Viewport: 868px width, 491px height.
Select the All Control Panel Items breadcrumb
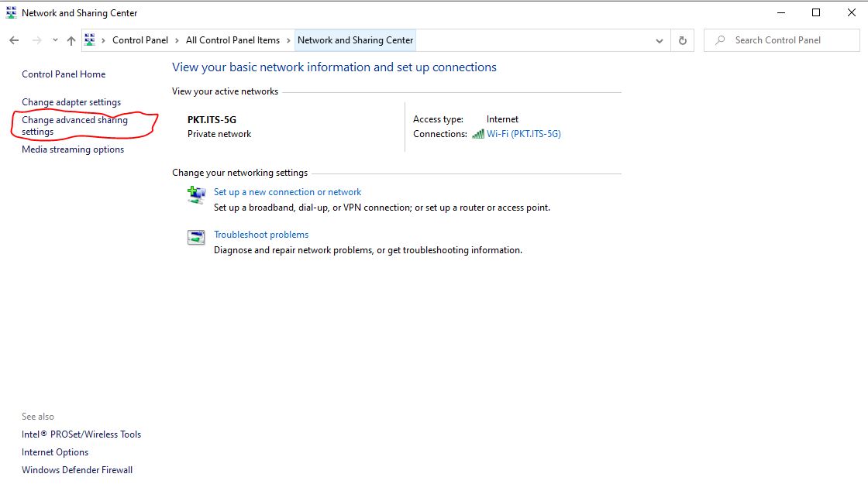[x=232, y=40]
